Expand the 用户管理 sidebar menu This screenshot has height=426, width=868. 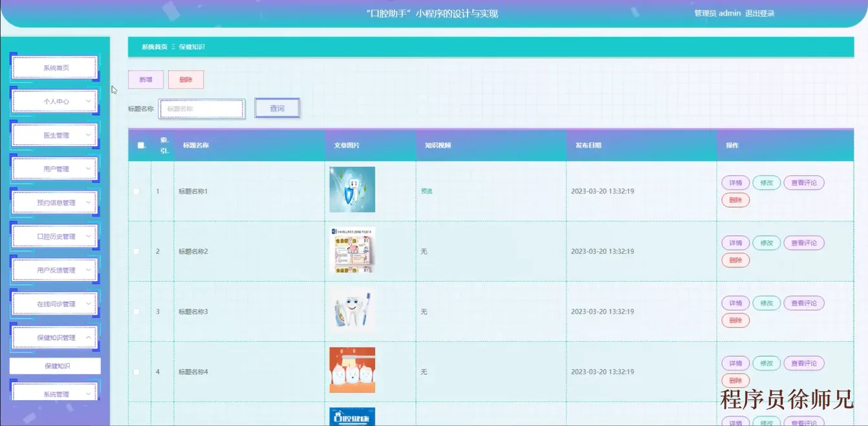coord(56,169)
